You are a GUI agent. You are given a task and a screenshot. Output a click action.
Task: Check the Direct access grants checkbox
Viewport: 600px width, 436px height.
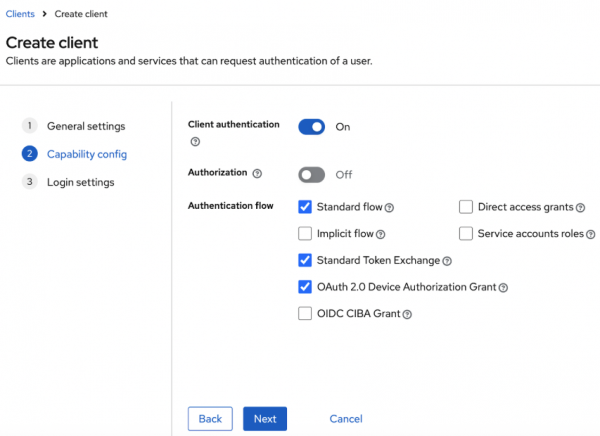tap(466, 207)
